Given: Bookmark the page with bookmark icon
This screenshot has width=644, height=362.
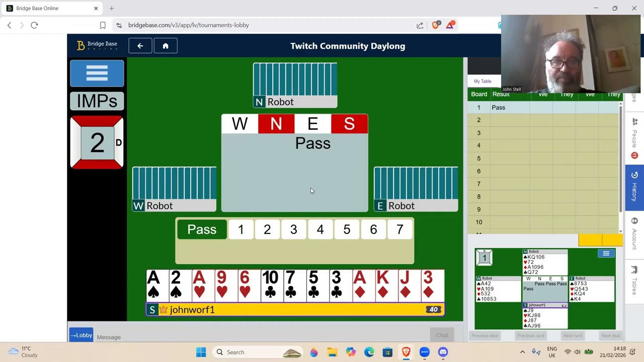Looking at the screenshot, I should [103, 25].
